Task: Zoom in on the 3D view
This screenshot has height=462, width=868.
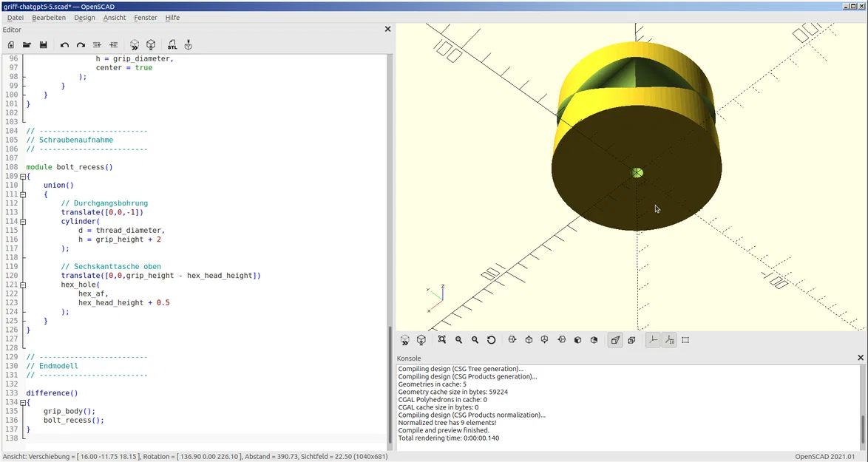Action: pos(458,340)
